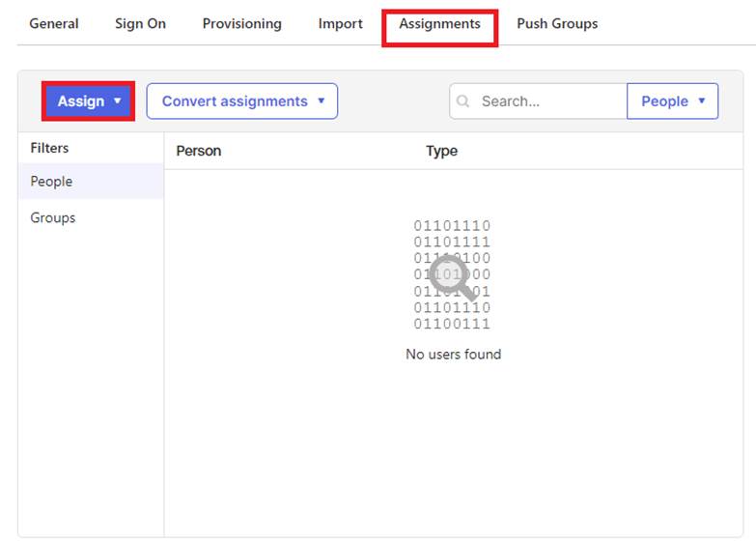This screenshot has height=544, width=756.
Task: Open the General tab
Action: 54,23
